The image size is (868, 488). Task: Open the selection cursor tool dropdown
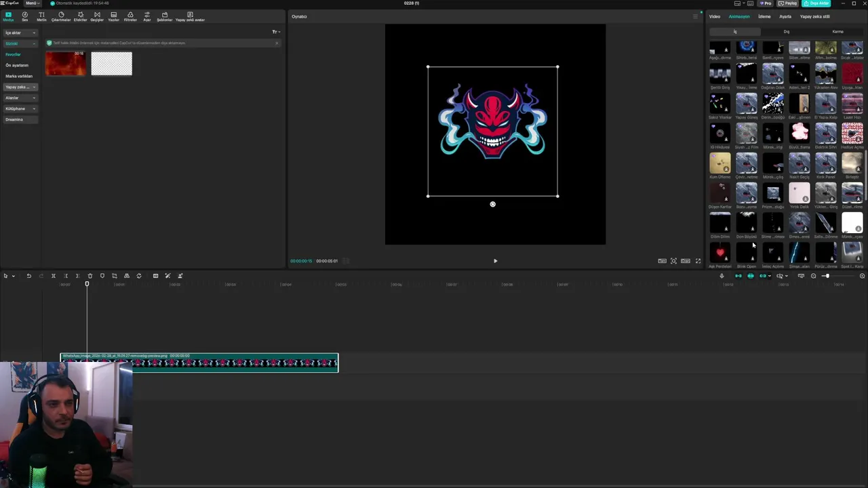(13, 276)
